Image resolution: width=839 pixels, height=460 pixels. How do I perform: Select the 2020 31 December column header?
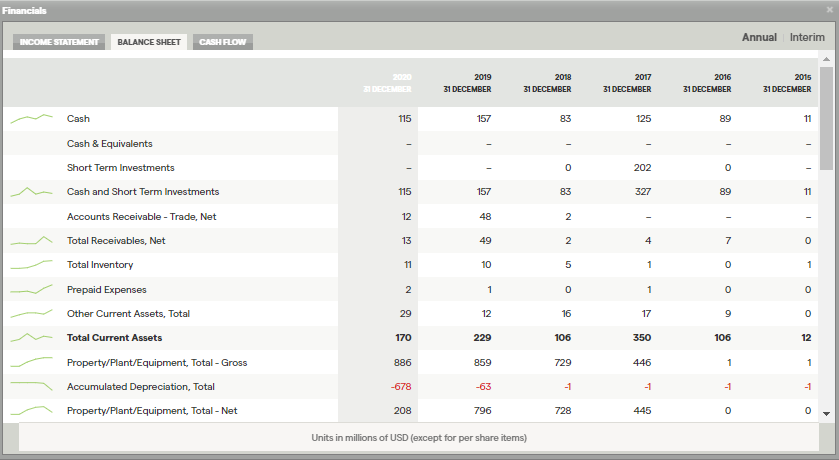[387, 83]
